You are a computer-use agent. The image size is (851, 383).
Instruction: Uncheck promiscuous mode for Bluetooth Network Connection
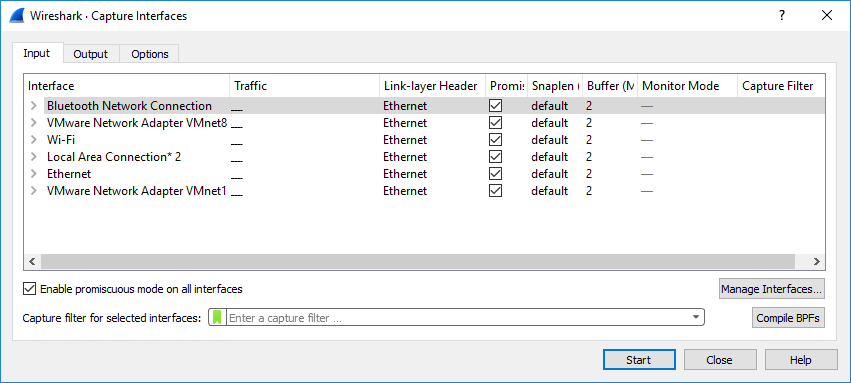point(496,106)
